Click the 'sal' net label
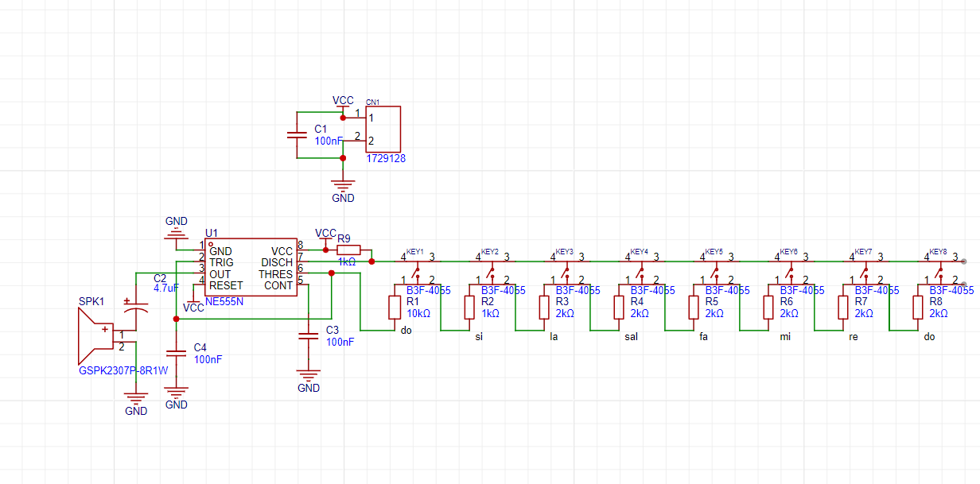Image resolution: width=980 pixels, height=484 pixels. 631,337
